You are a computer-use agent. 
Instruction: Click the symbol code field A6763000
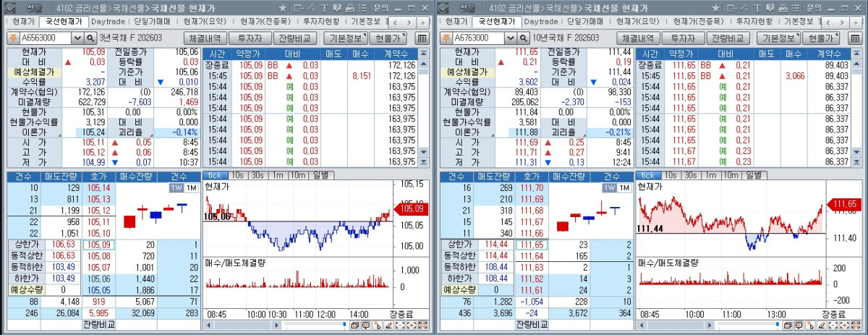[x=480, y=38]
